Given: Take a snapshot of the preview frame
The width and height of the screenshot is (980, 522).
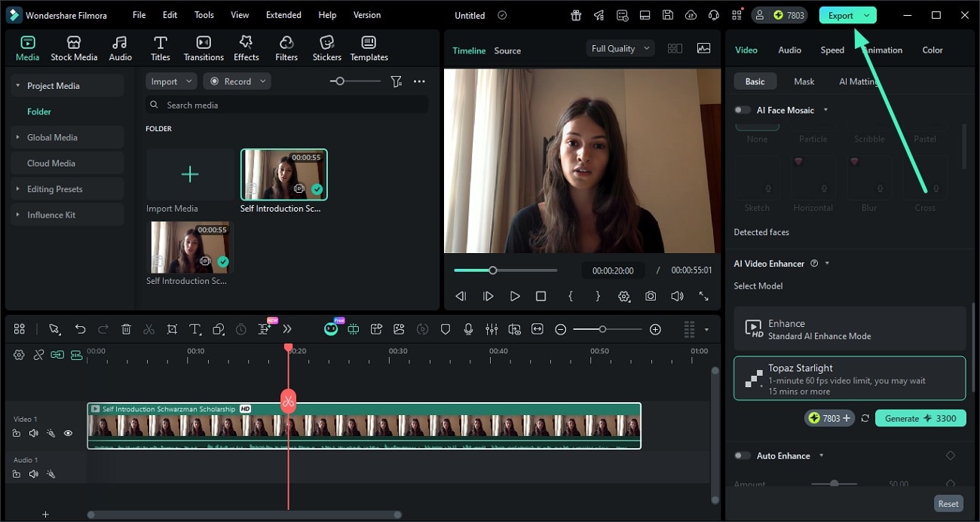Looking at the screenshot, I should click(x=651, y=296).
